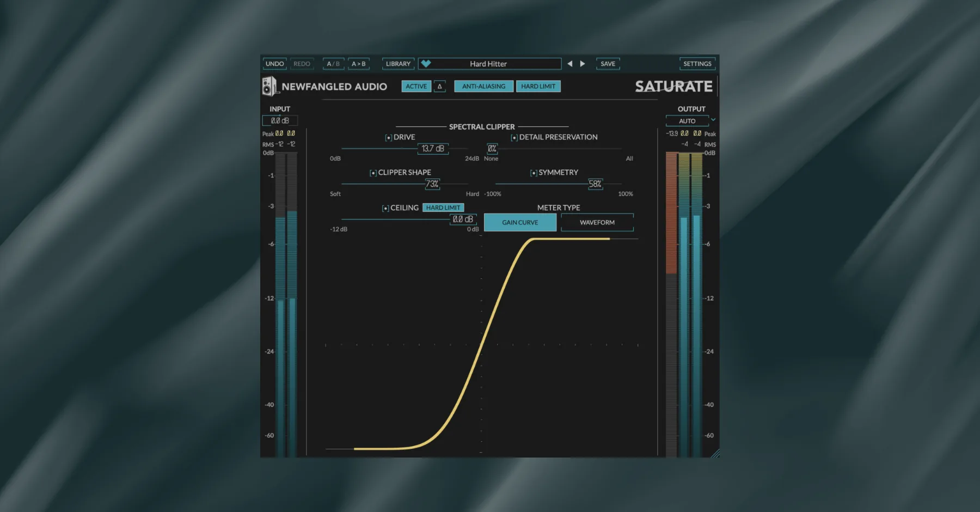Image resolution: width=980 pixels, height=512 pixels.
Task: Click the Ceiling slider value 0.0 dB
Action: coord(463,220)
